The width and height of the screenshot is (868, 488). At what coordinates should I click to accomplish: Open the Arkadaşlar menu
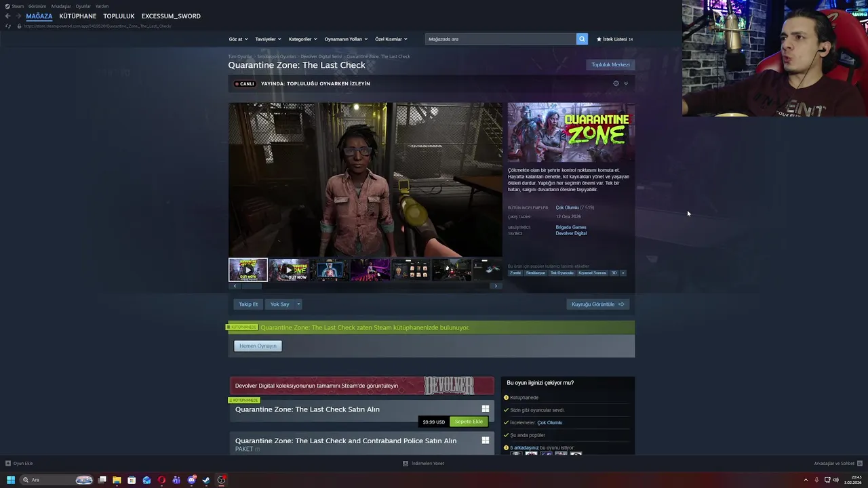60,6
